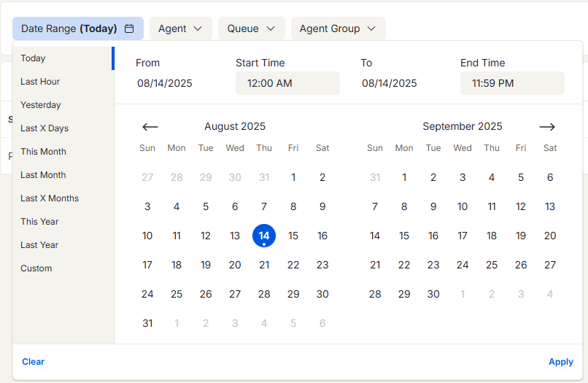
Task: Select September 17 in the calendar
Action: click(463, 236)
